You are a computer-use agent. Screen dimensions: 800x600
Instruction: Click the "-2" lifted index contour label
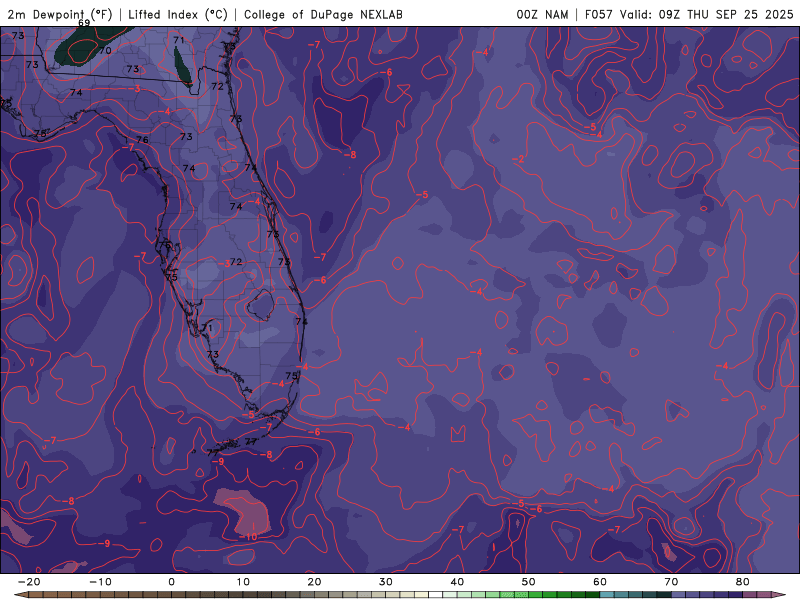pyautogui.click(x=518, y=159)
